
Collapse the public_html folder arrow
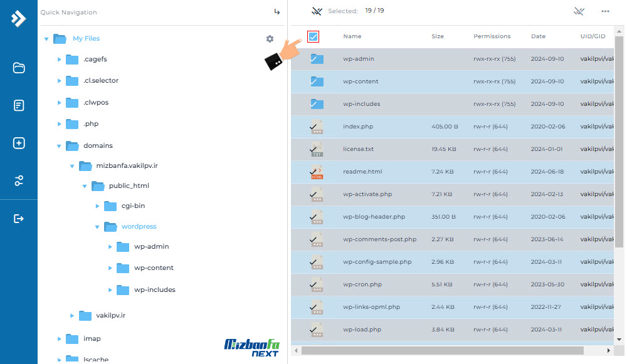85,186
